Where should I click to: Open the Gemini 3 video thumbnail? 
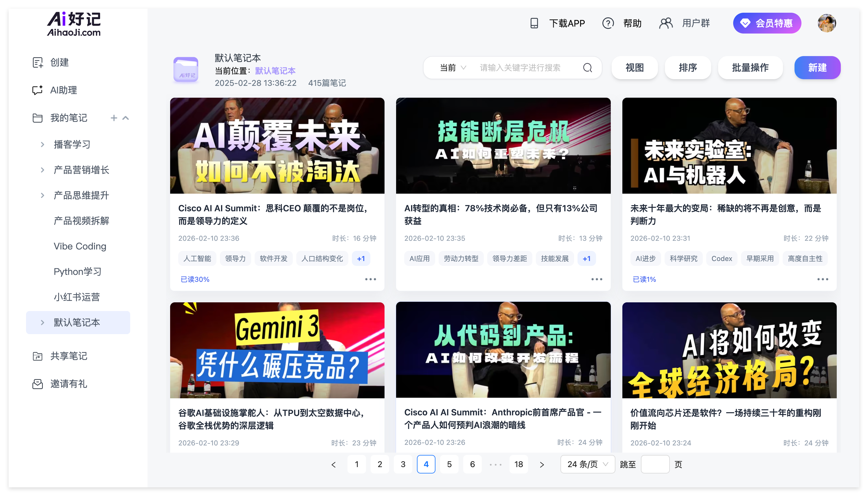[x=277, y=350]
